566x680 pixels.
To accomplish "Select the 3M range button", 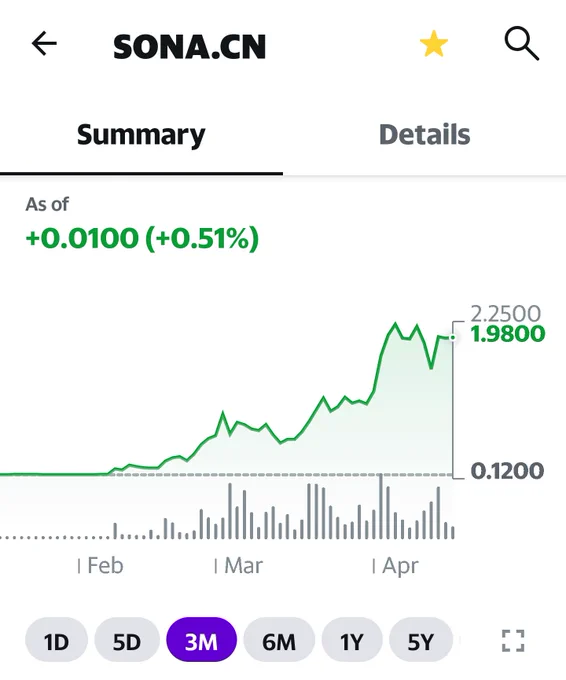I will [x=202, y=641].
